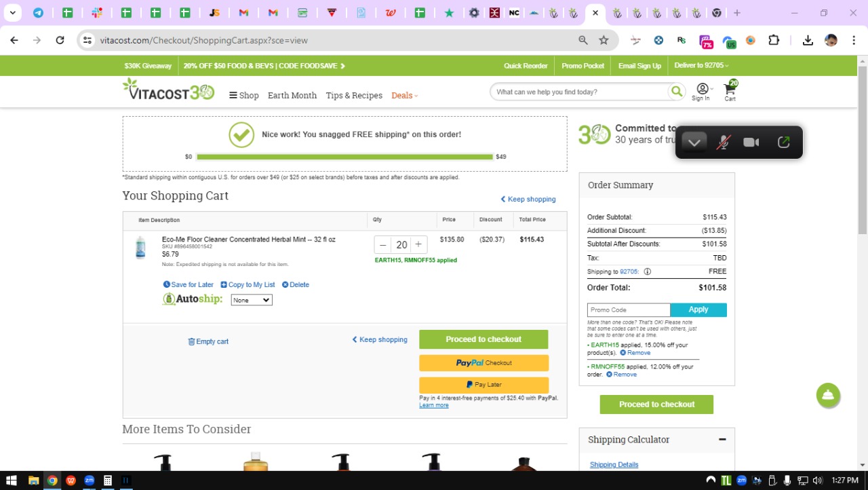Switch to the Telegram tab
The width and height of the screenshot is (868, 490).
(x=38, y=13)
